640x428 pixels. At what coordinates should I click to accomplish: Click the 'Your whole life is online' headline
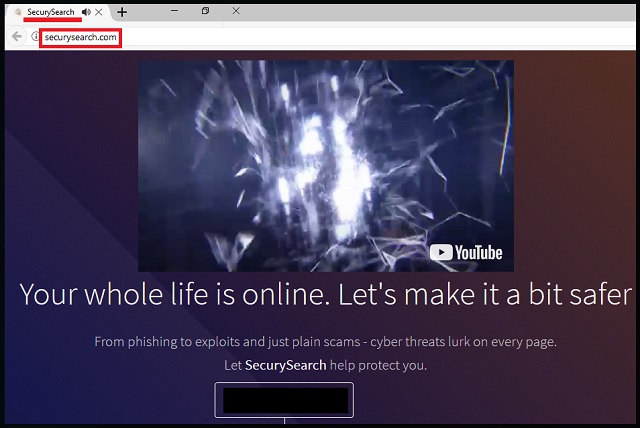pos(325,295)
